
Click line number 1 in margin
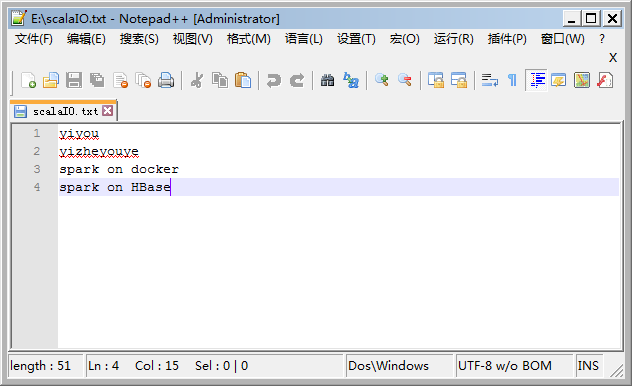pyautogui.click(x=37, y=133)
